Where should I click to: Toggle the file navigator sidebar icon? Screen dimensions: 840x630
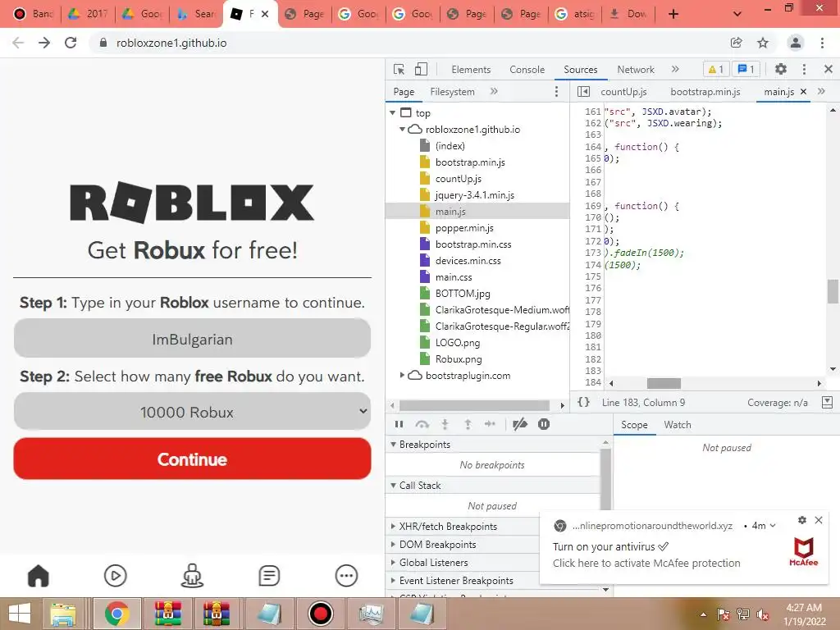tap(583, 92)
